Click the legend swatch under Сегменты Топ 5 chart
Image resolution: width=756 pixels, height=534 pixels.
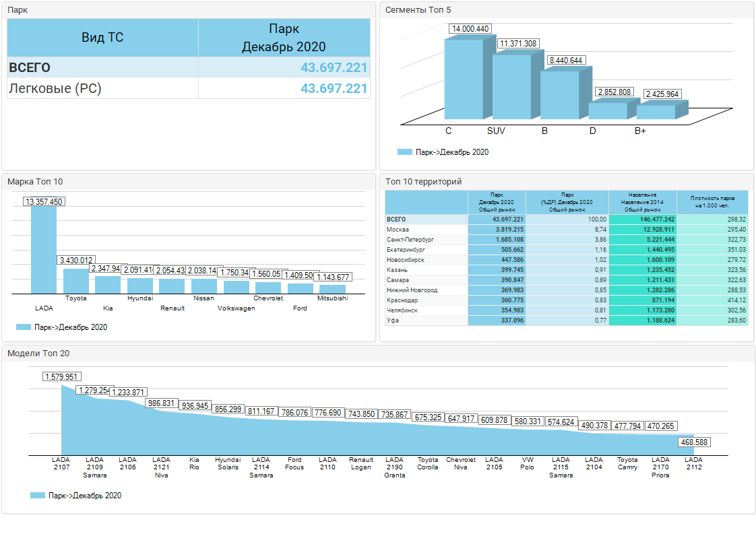pyautogui.click(x=404, y=152)
